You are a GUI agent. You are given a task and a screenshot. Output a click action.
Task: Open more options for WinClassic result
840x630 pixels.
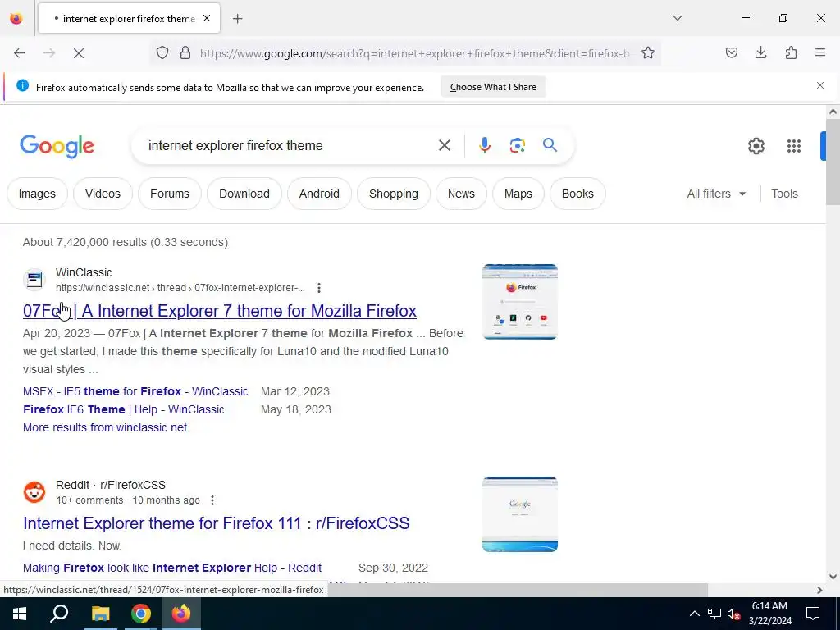[x=319, y=288]
